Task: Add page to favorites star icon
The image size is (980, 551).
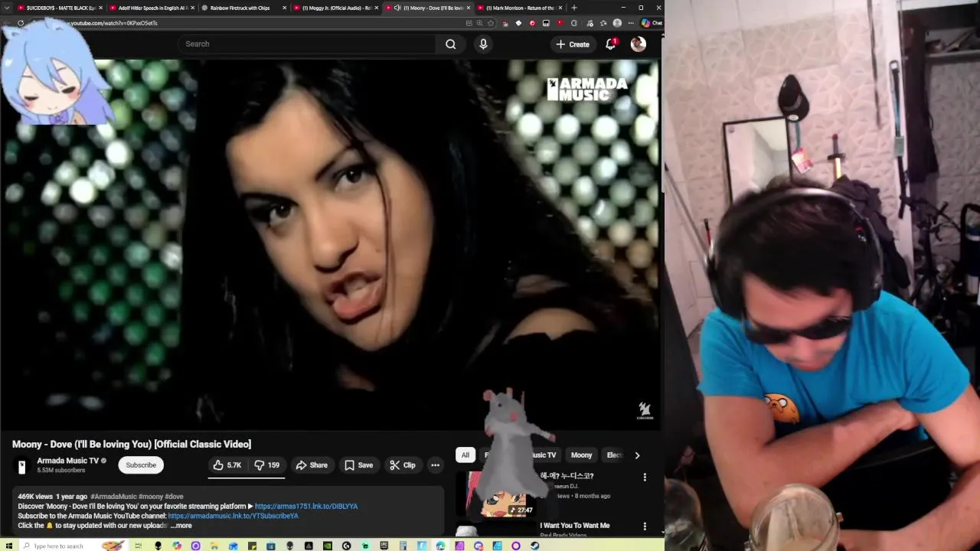Action: pyautogui.click(x=491, y=23)
